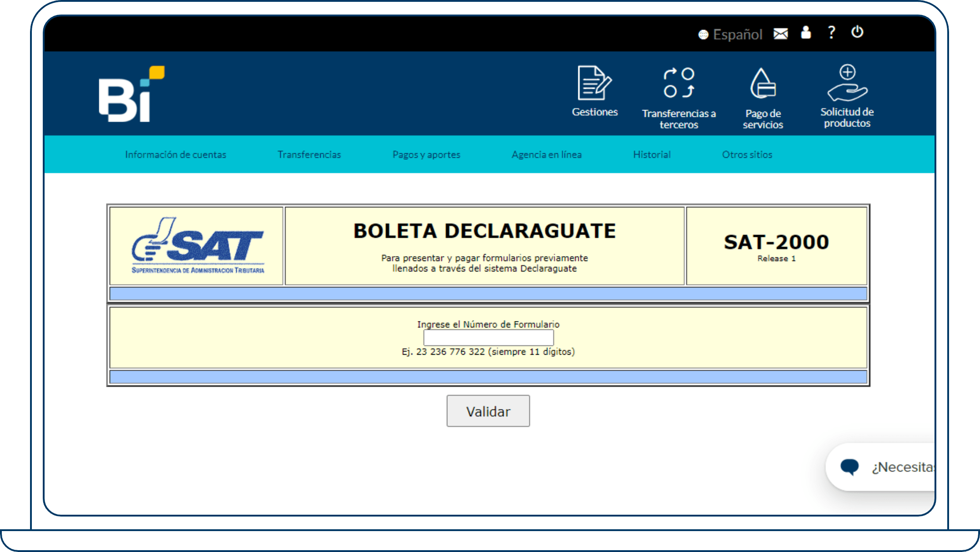Open the mail envelope icon
The width and height of the screenshot is (980, 552).
pos(781,34)
